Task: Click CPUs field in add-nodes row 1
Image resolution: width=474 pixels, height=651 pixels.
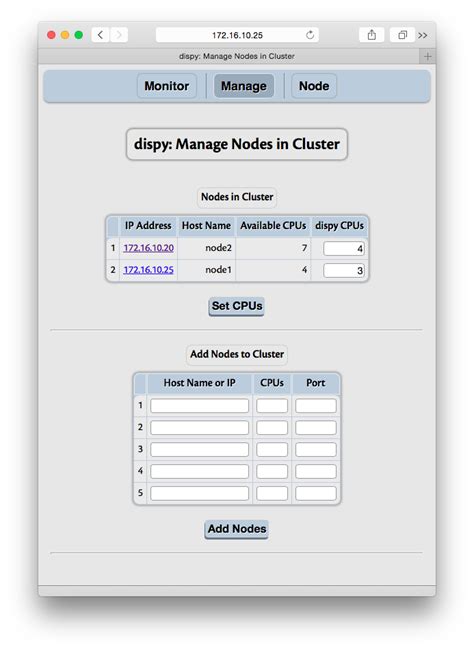Action: tap(272, 406)
